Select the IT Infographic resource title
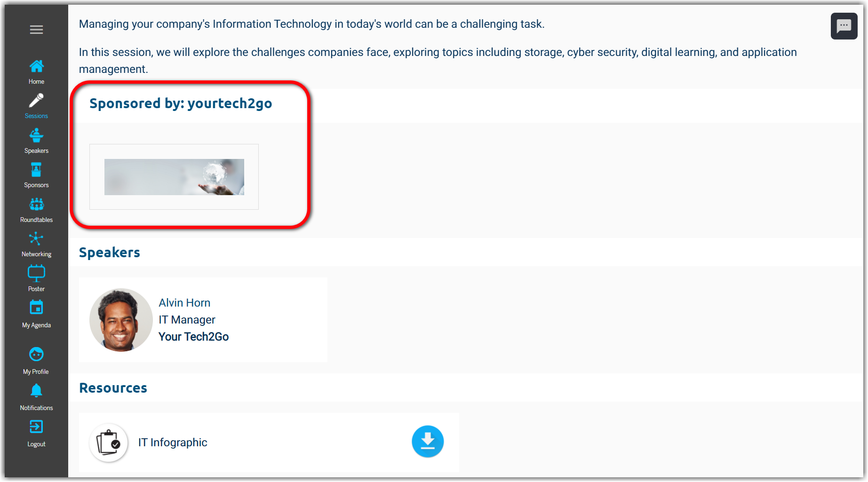Image resolution: width=868 pixels, height=482 pixels. pyautogui.click(x=173, y=442)
